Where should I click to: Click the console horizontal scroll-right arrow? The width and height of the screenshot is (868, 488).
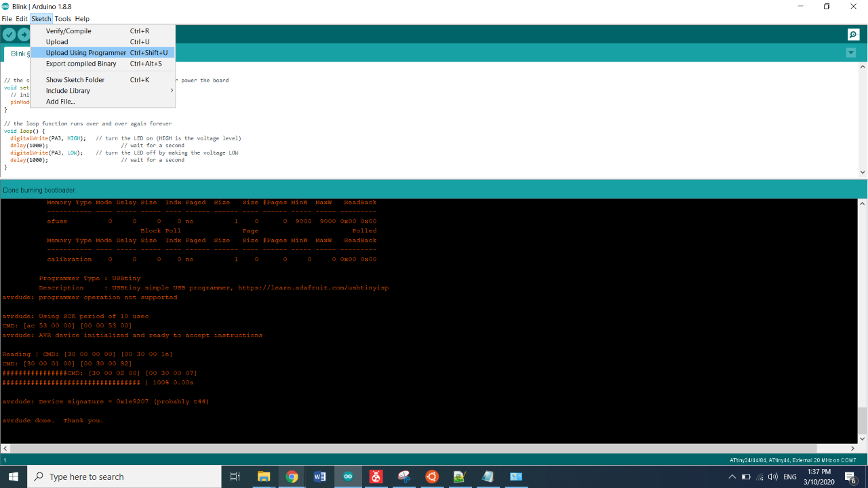coord(853,448)
